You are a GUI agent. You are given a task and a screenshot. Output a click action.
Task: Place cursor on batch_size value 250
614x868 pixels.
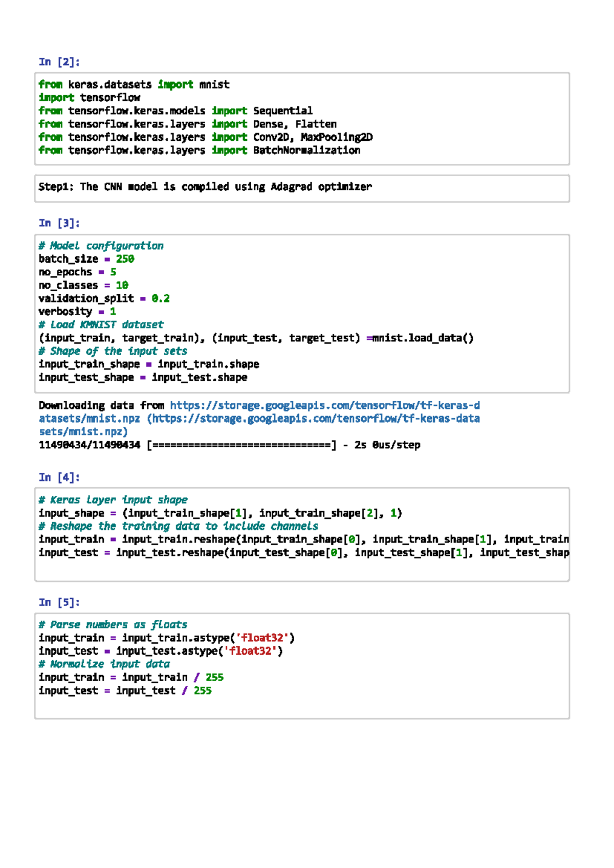tap(125, 259)
